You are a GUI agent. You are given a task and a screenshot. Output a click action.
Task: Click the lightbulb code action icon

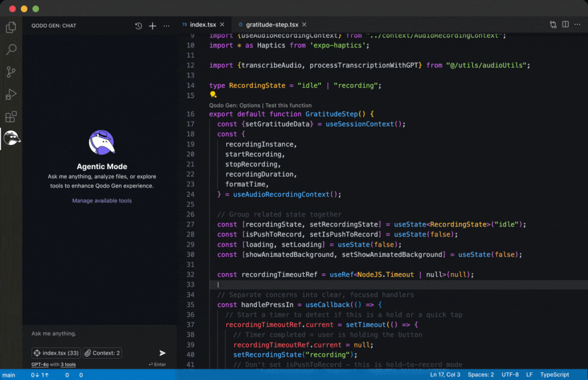(213, 95)
